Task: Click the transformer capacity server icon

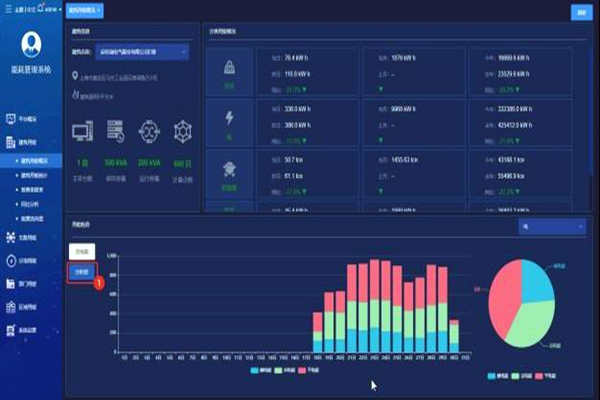Action: pos(115,132)
